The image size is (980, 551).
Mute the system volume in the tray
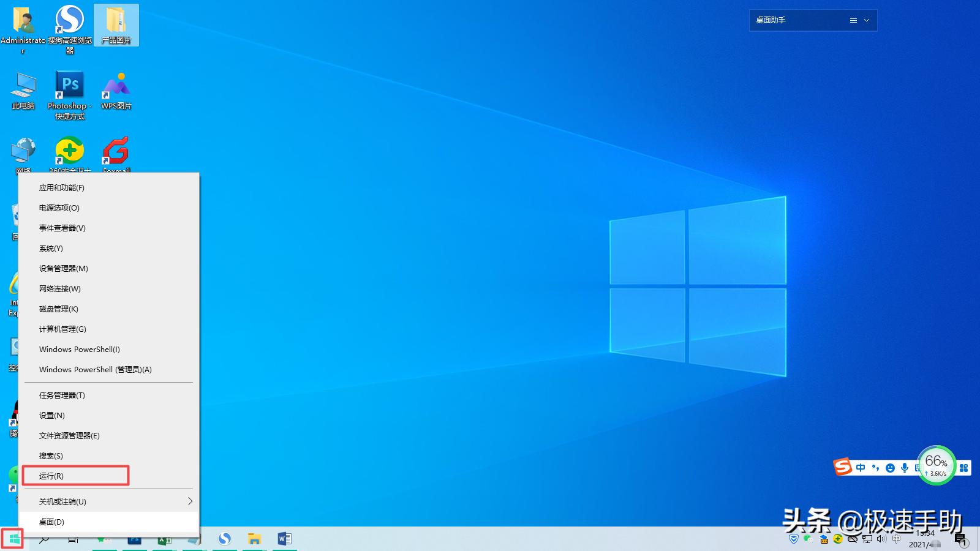[x=881, y=539]
